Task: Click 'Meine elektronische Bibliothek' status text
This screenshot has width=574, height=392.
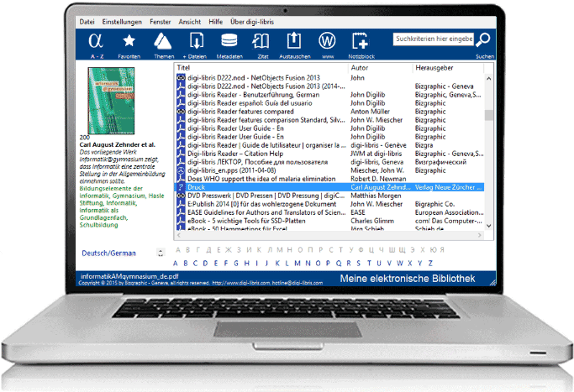Action: pos(408,279)
